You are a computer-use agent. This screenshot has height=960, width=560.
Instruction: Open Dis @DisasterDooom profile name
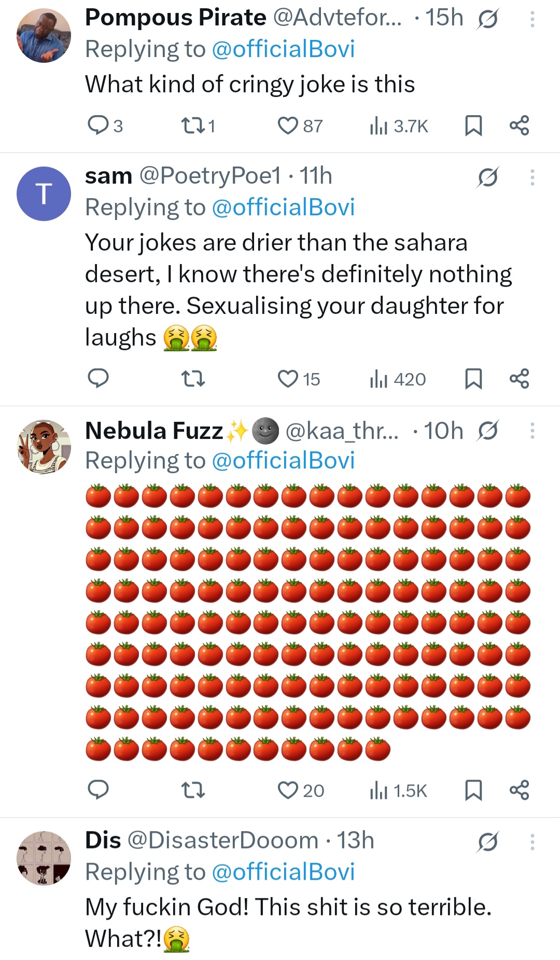pos(103,840)
